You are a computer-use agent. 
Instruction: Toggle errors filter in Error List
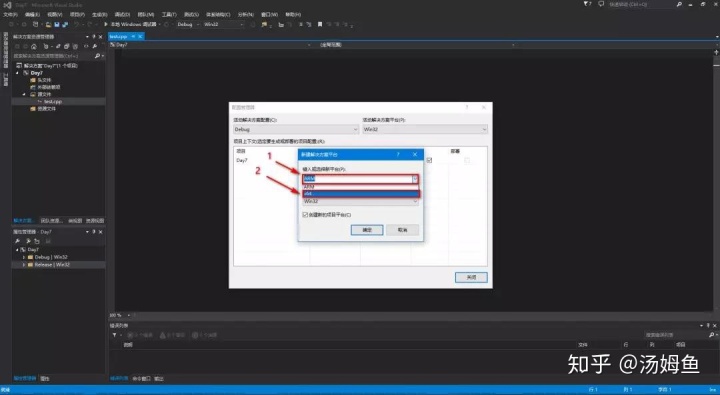(140, 335)
